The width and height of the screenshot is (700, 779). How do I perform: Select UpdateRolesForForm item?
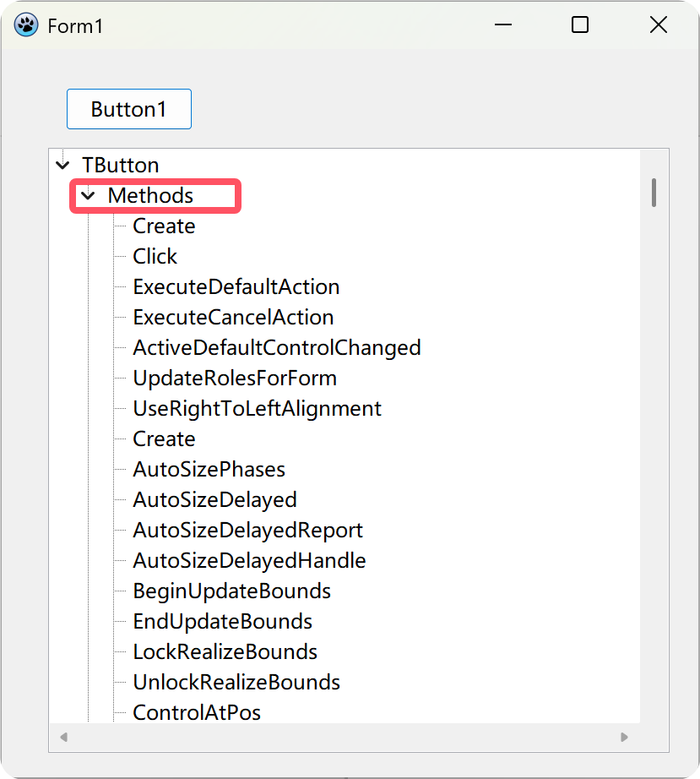tap(235, 378)
